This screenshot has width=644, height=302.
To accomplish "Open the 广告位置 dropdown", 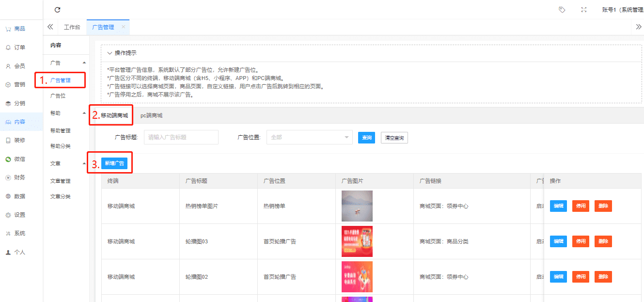I will [x=309, y=137].
